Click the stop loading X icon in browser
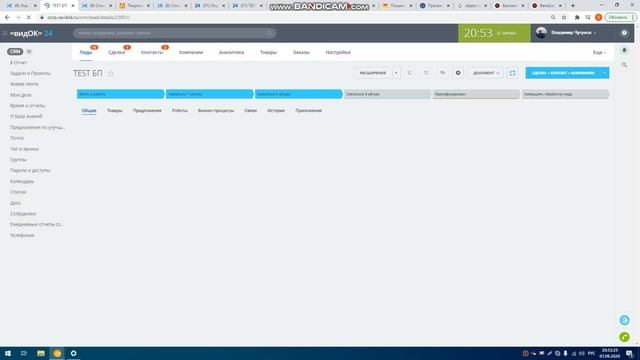Screen dimensions: 640x360 click(x=29, y=18)
